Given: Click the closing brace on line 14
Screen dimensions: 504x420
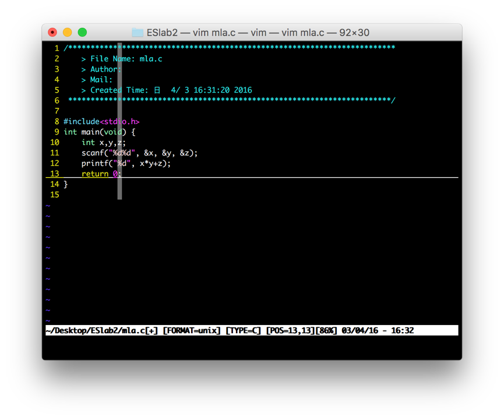Looking at the screenshot, I should click(66, 184).
